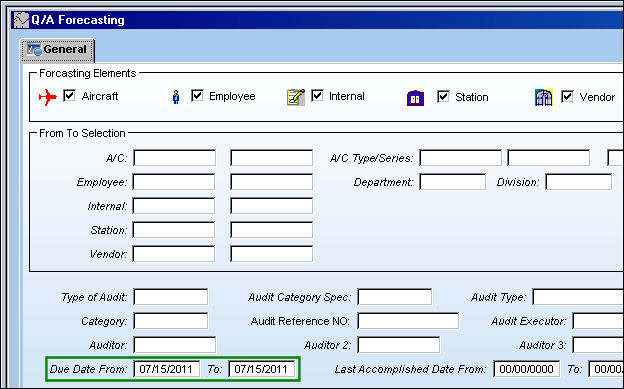This screenshot has width=624, height=389.
Task: Click the red Aircraft airplane icon
Action: 48,97
